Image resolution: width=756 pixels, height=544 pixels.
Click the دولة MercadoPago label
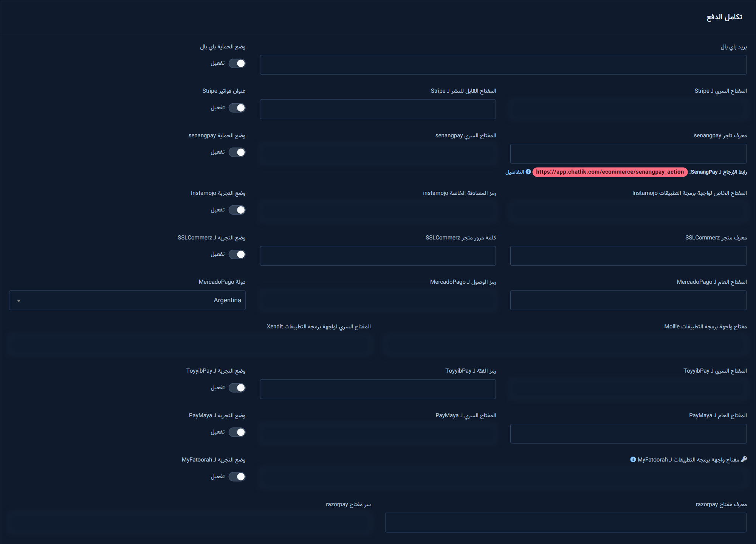tap(222, 282)
